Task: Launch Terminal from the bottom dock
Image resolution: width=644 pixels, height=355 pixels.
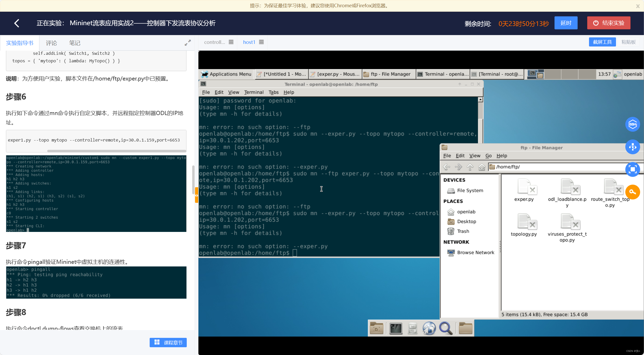Action: [395, 328]
